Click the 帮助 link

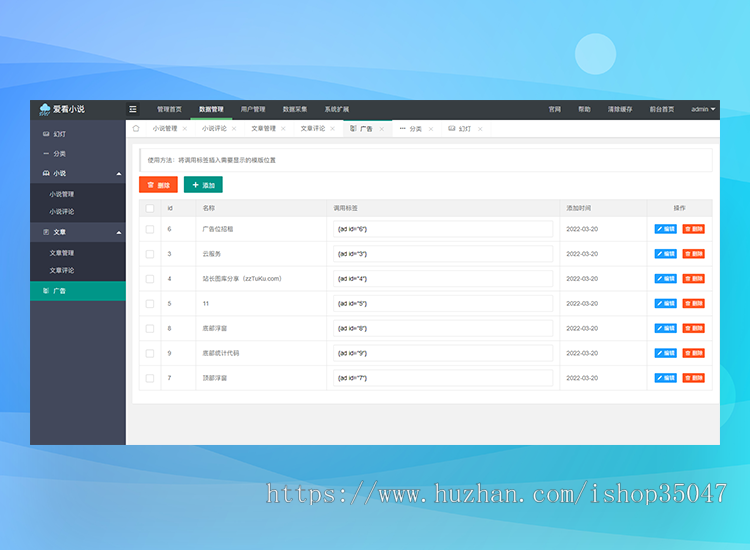tap(584, 110)
